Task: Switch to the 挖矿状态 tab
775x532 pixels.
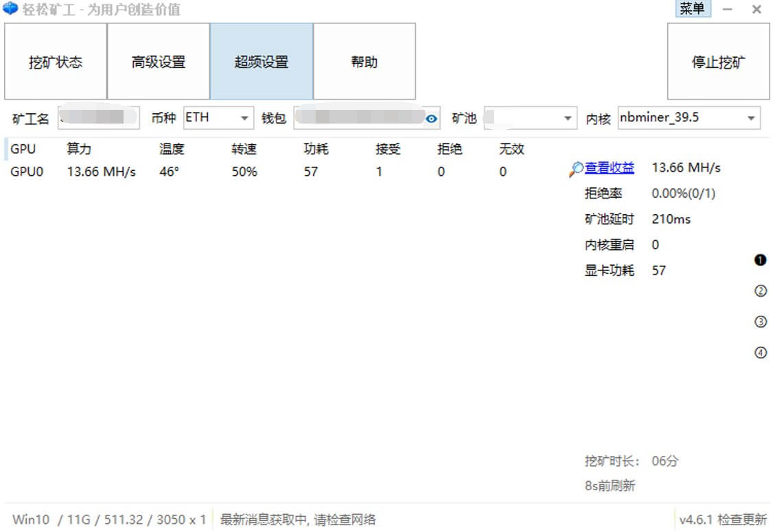Action: tap(55, 60)
